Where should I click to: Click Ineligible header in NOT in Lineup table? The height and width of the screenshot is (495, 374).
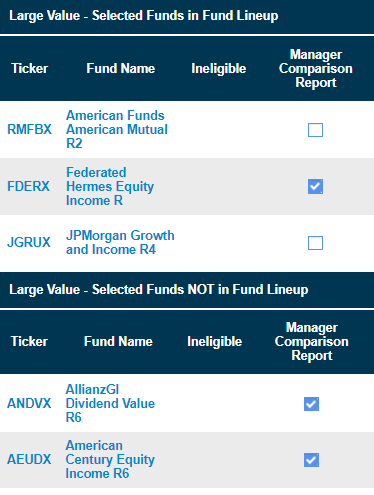pyautogui.click(x=214, y=341)
